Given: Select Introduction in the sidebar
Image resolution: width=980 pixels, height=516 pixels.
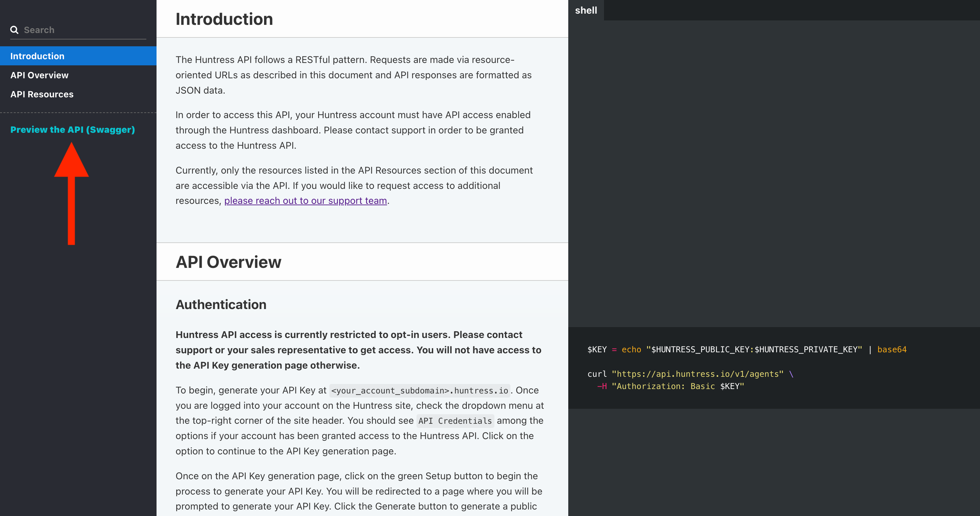Looking at the screenshot, I should tap(78, 56).
